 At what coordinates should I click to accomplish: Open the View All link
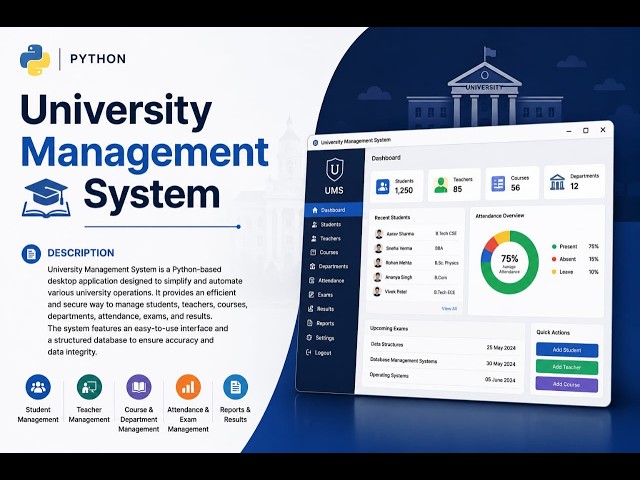click(449, 309)
